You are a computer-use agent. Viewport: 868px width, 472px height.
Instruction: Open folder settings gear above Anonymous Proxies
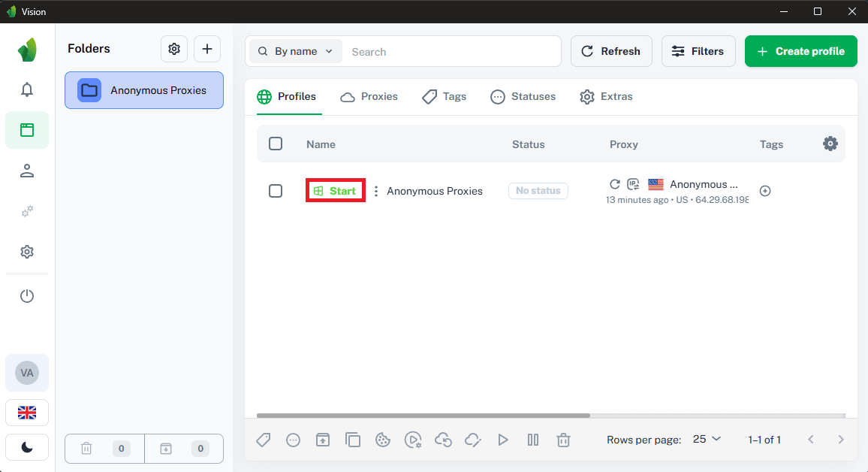click(x=174, y=48)
